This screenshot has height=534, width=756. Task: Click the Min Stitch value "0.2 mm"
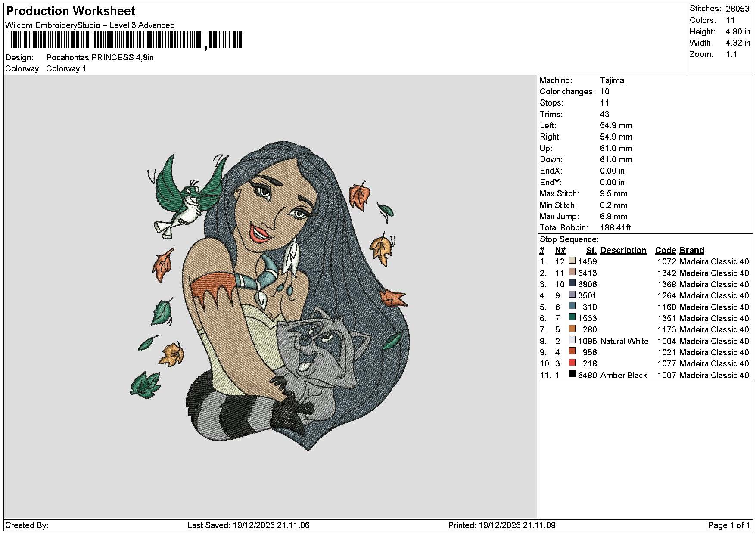[613, 205]
